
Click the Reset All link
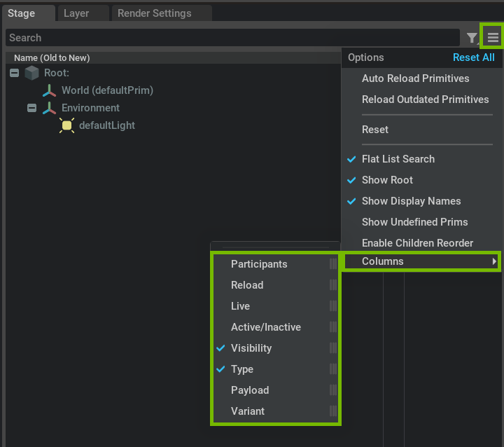tap(473, 57)
